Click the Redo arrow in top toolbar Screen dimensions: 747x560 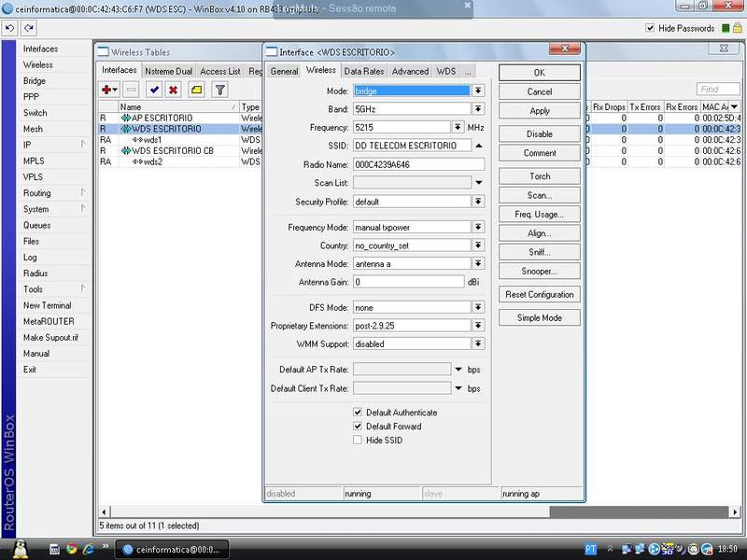29,29
